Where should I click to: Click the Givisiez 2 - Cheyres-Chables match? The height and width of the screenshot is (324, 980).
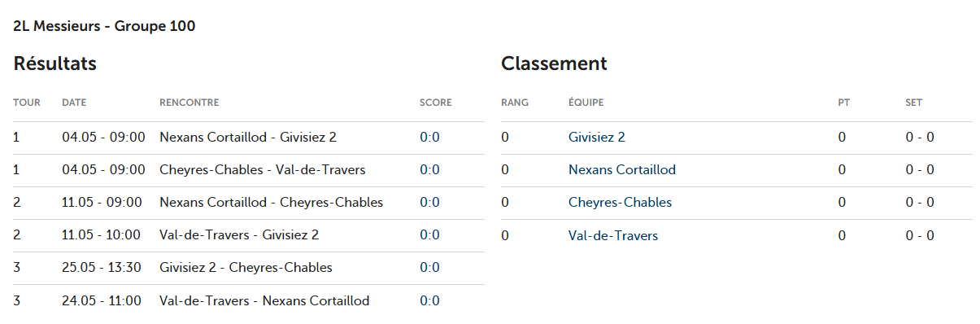coord(246,268)
